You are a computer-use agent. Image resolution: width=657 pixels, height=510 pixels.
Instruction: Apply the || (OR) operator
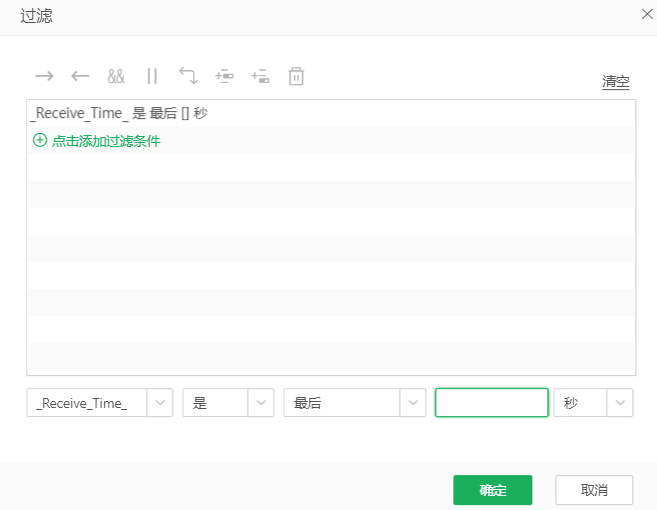(x=152, y=76)
